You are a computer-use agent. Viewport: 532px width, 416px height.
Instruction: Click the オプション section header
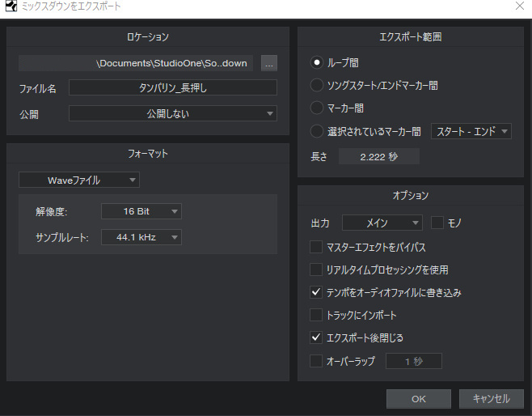pos(410,195)
